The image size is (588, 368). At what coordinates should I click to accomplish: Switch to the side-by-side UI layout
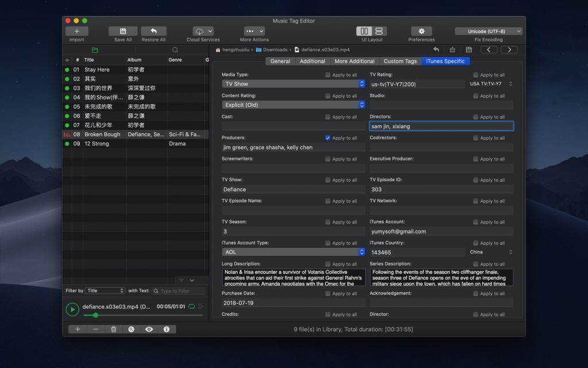click(364, 31)
